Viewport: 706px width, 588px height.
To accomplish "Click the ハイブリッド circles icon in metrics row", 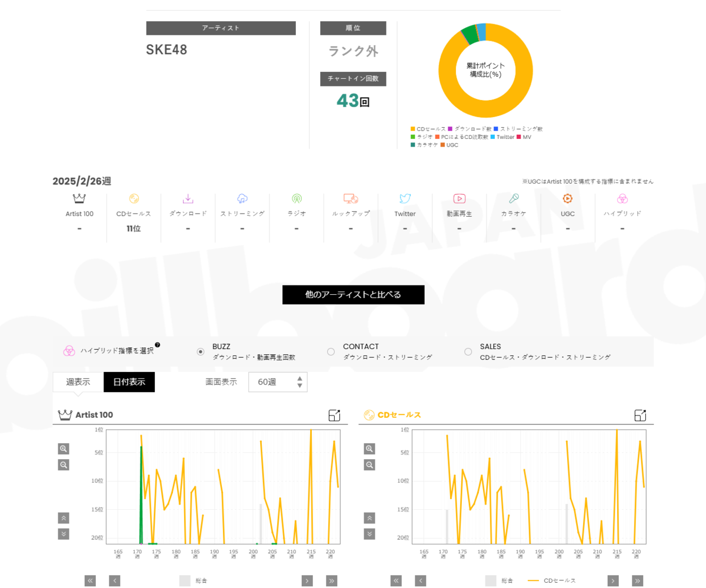I will pyautogui.click(x=622, y=198).
